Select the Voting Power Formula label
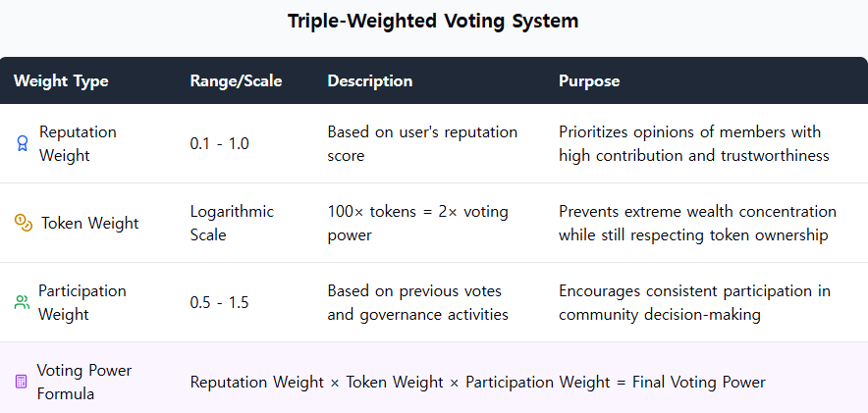Screen dimensions: 868x413 [x=83, y=382]
